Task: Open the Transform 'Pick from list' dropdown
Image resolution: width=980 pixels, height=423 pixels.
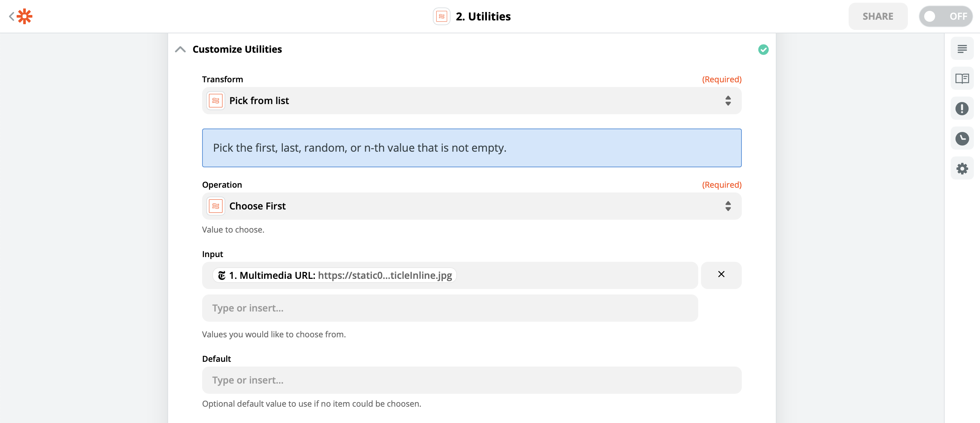Action: pos(471,101)
